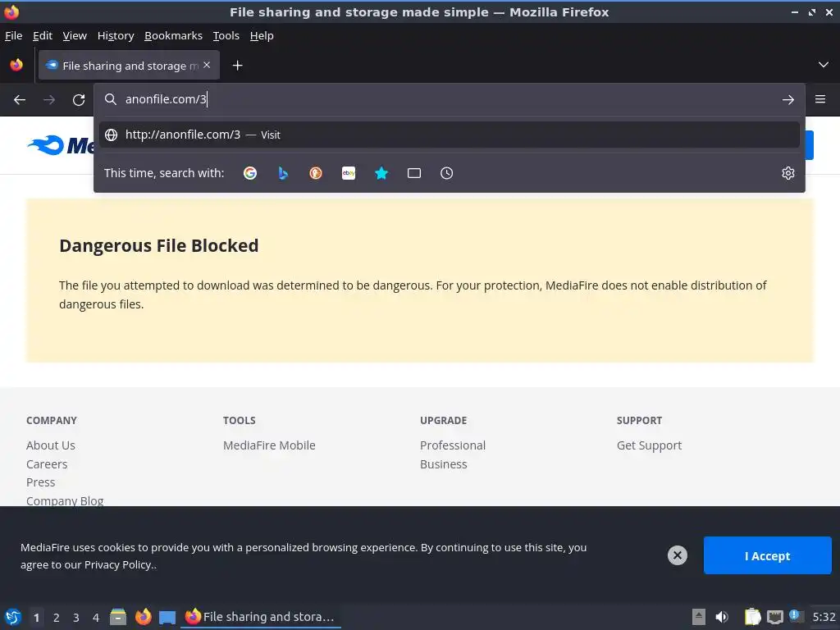The height and width of the screenshot is (630, 840).
Task: Open the Professional upgrade link
Action: tap(453, 445)
